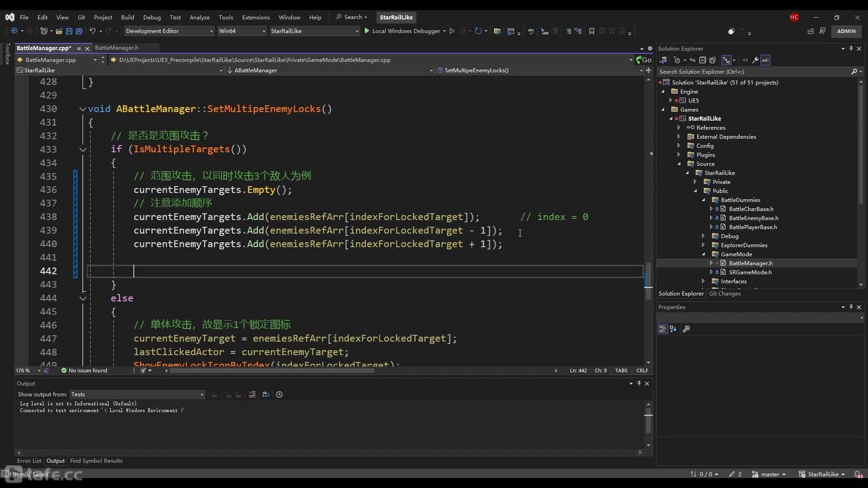Toggle the bookmark icon in the toolbar
The image size is (868, 488).
pos(591,31)
